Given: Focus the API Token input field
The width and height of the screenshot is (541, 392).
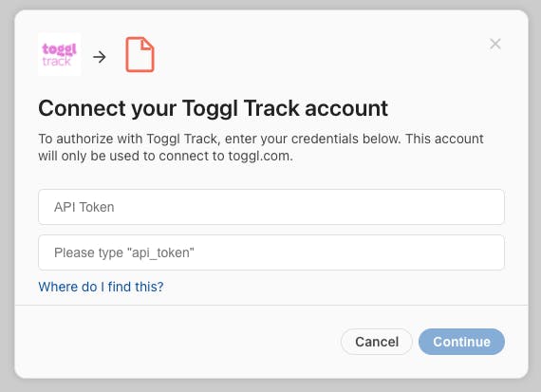Looking at the screenshot, I should [271, 207].
